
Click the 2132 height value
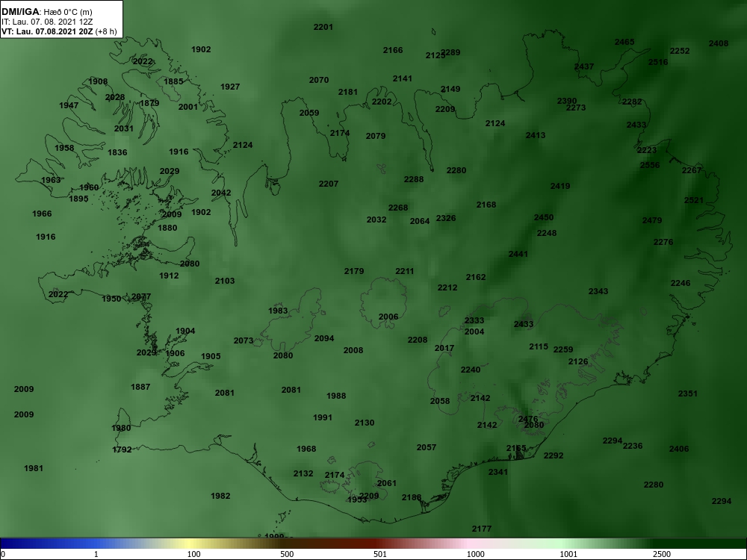pos(303,474)
